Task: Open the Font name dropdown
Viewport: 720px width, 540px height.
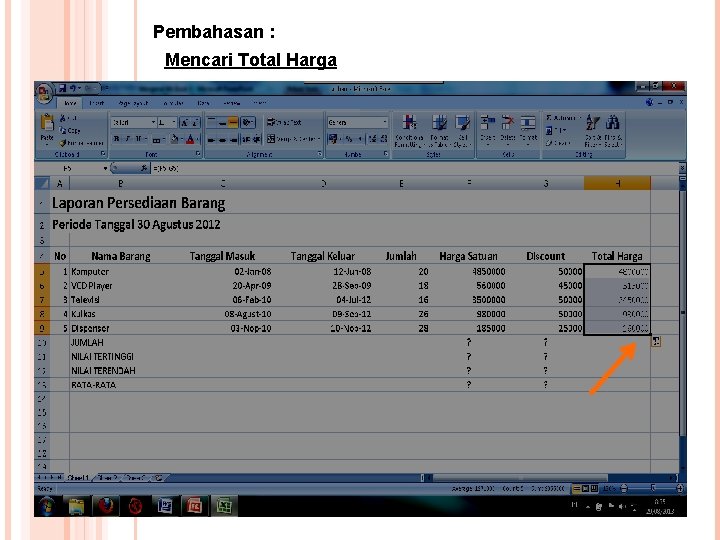Action: [153, 123]
